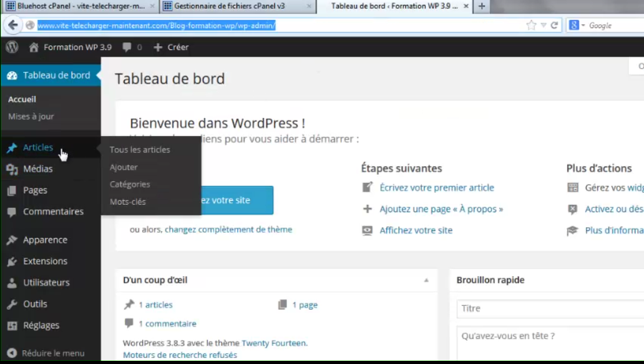The width and height of the screenshot is (644, 364).
Task: Select Ajouter in Articles submenu
Action: (x=124, y=167)
